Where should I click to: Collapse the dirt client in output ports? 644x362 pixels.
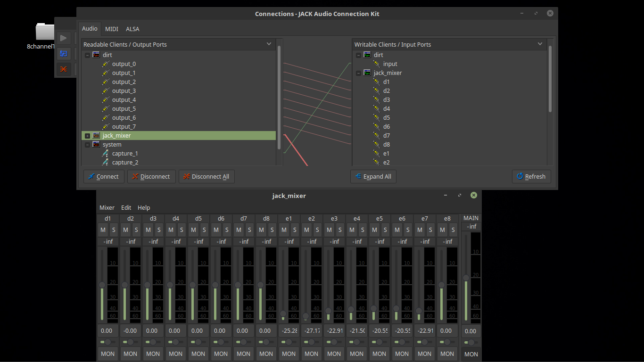[87, 55]
